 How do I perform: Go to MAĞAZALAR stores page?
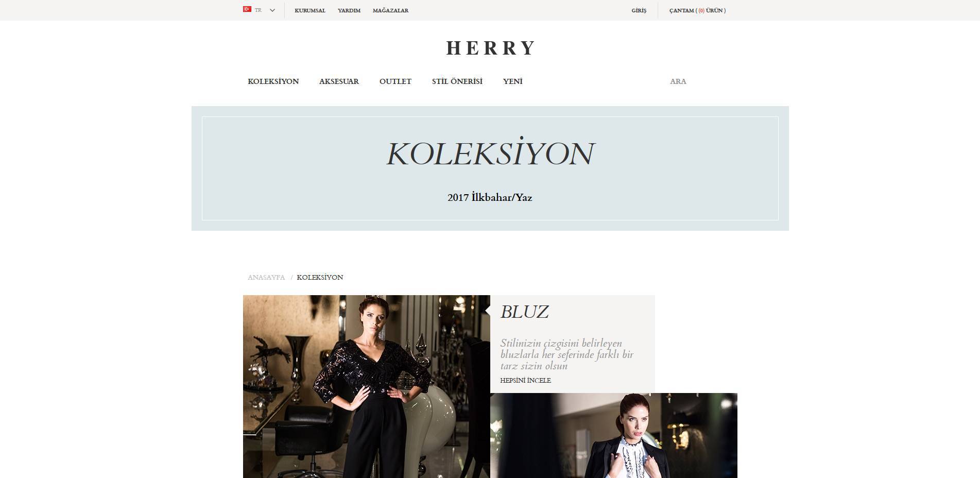click(x=390, y=10)
